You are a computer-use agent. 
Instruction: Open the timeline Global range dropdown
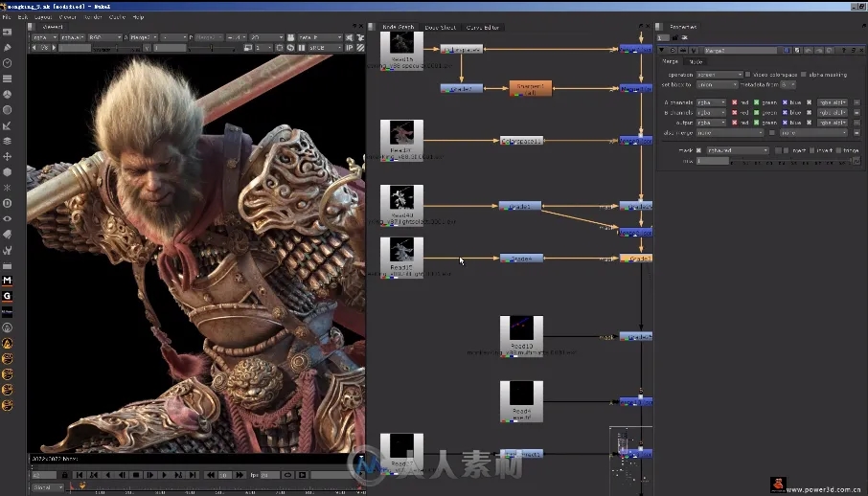(48, 487)
